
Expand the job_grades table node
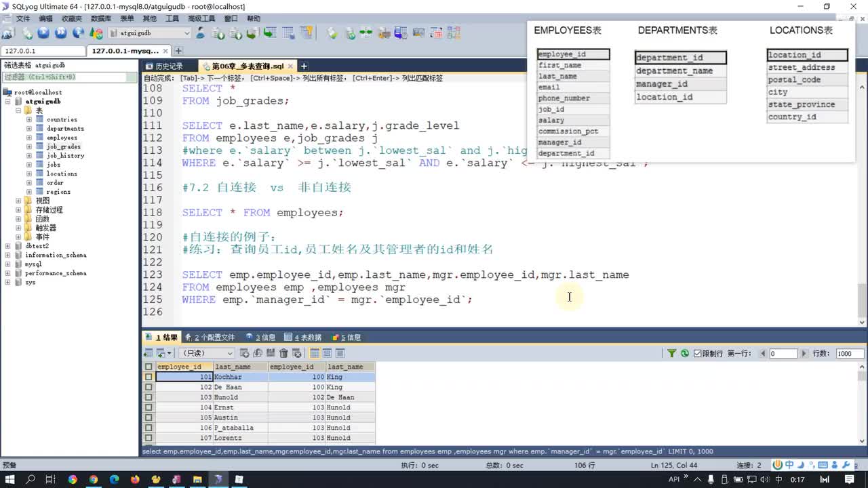tap(29, 146)
